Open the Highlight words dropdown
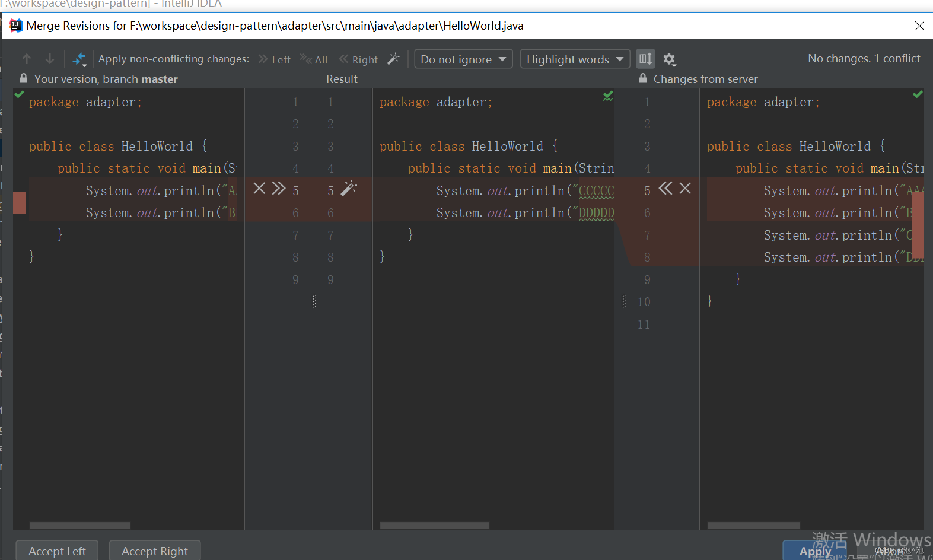Image resolution: width=933 pixels, height=560 pixels. [x=575, y=59]
